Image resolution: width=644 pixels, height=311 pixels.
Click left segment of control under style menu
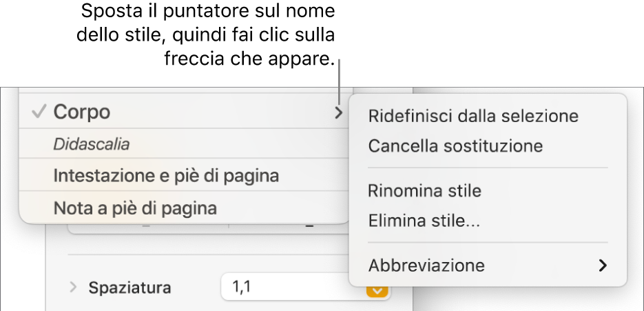tap(148, 229)
